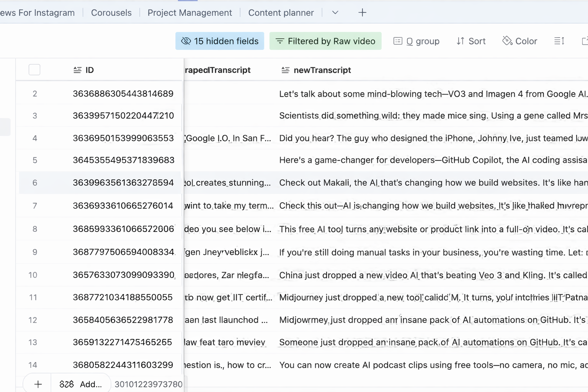The image size is (588, 392).
Task: Click the add record plus icon
Action: (x=38, y=384)
